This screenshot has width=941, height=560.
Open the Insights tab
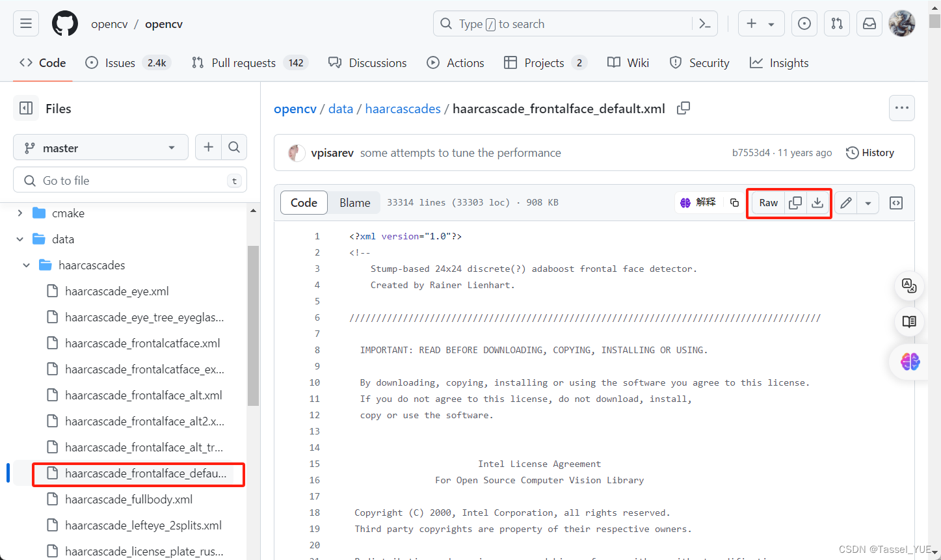[779, 62]
